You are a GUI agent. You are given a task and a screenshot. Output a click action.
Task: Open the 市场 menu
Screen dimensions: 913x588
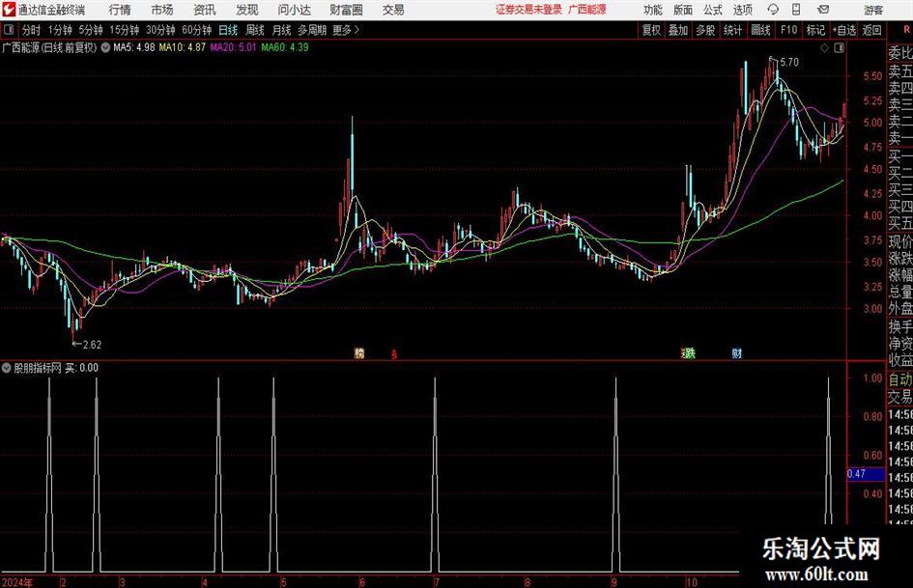point(162,10)
